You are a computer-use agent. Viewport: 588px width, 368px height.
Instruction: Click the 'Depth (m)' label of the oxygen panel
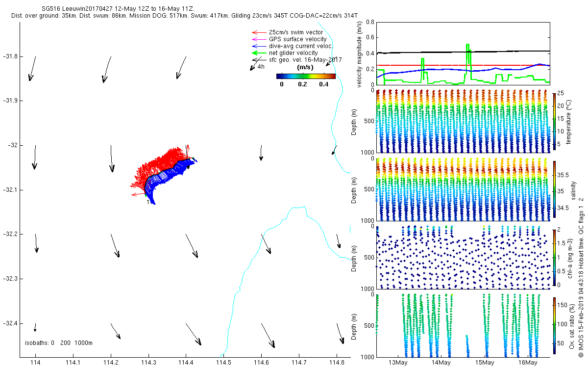point(354,326)
